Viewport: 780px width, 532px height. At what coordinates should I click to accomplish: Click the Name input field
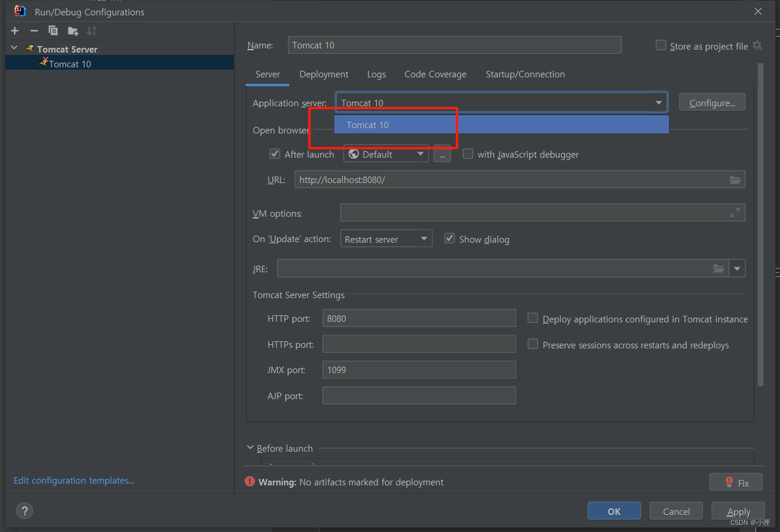coord(455,45)
